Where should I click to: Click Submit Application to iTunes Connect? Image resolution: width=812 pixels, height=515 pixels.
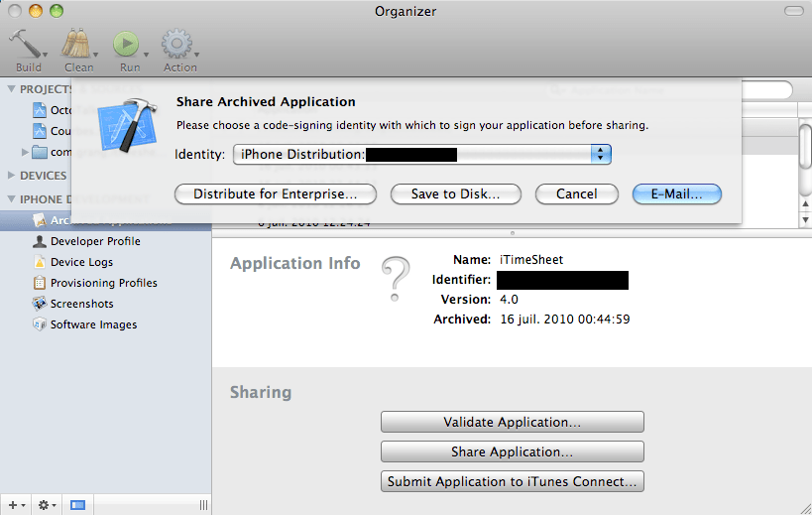512,481
